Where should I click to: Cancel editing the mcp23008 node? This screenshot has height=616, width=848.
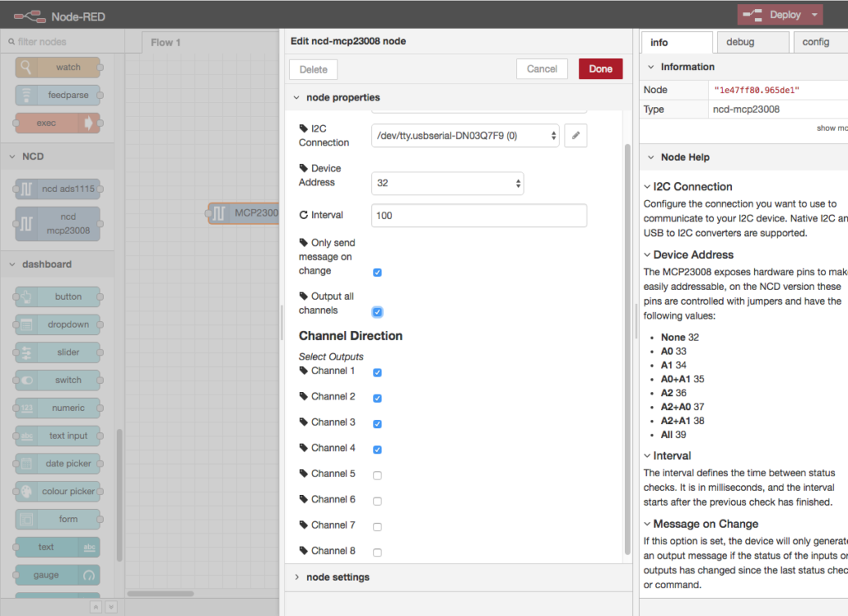[542, 69]
